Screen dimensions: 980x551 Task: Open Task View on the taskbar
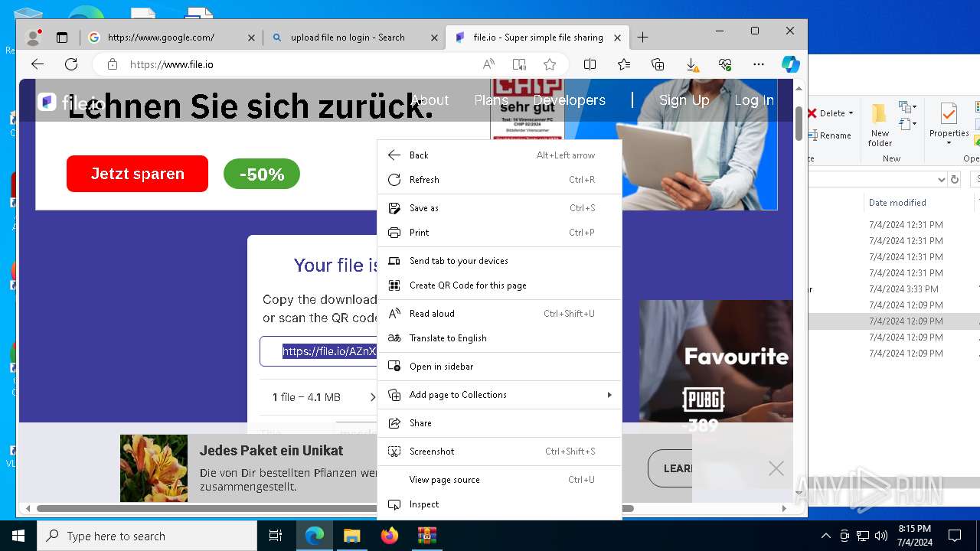(x=276, y=536)
